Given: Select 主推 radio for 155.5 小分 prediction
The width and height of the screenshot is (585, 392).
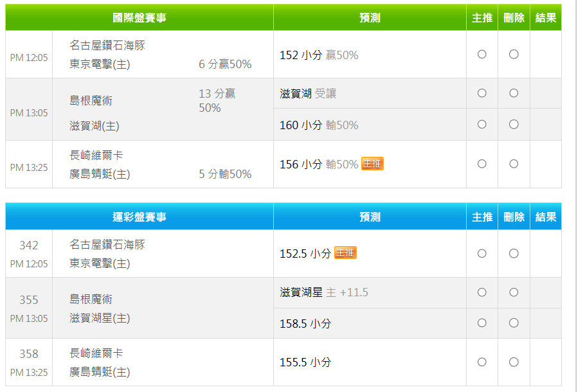Looking at the screenshot, I should (x=482, y=362).
